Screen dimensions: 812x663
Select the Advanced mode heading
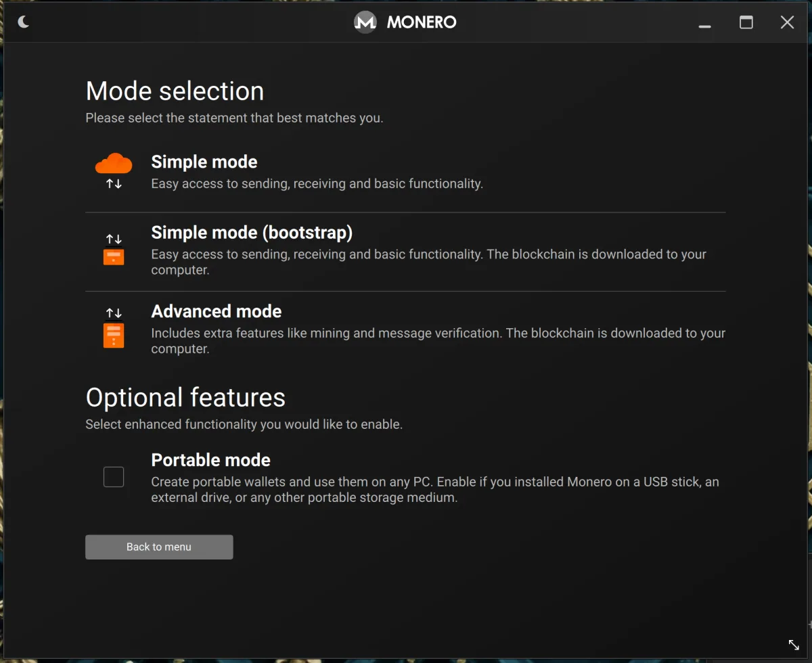tap(217, 311)
